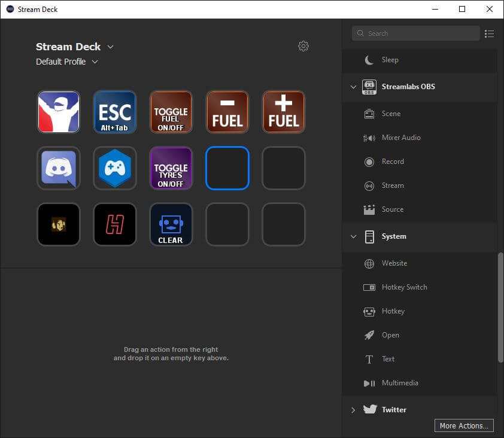Open the Stream Deck device dropdown
This screenshot has width=504, height=438.
coord(110,47)
